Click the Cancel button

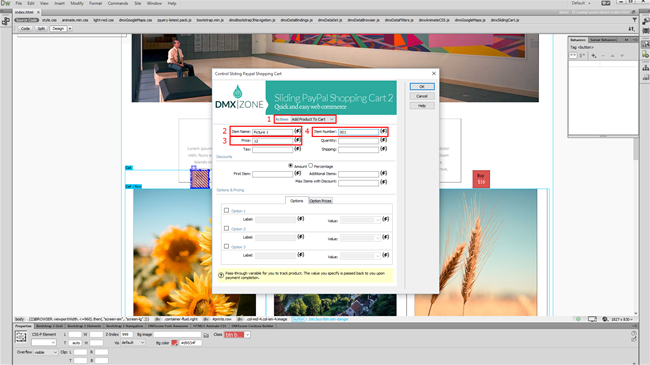click(422, 96)
